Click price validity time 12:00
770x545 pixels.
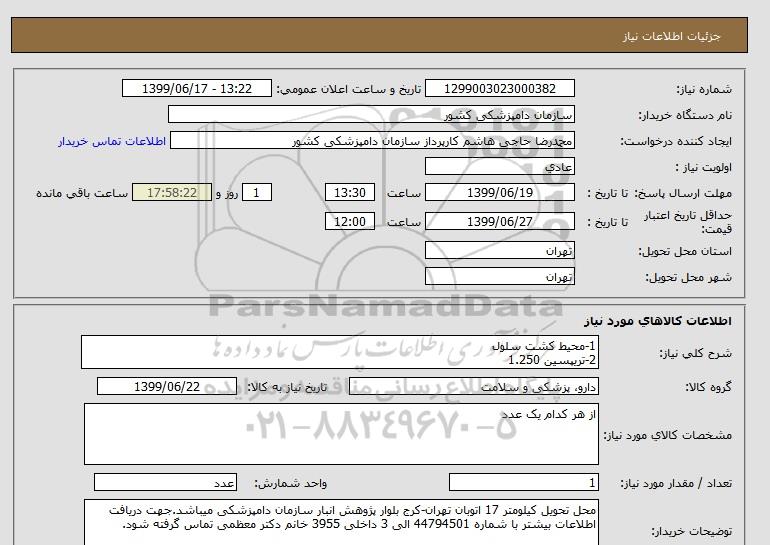pos(350,221)
